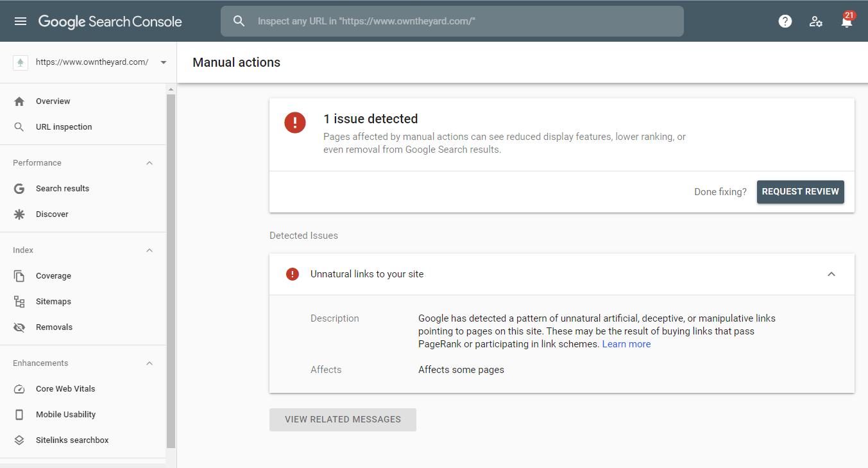This screenshot has height=468, width=868.
Task: Click the Removals crossed-eye icon
Action: 19,327
